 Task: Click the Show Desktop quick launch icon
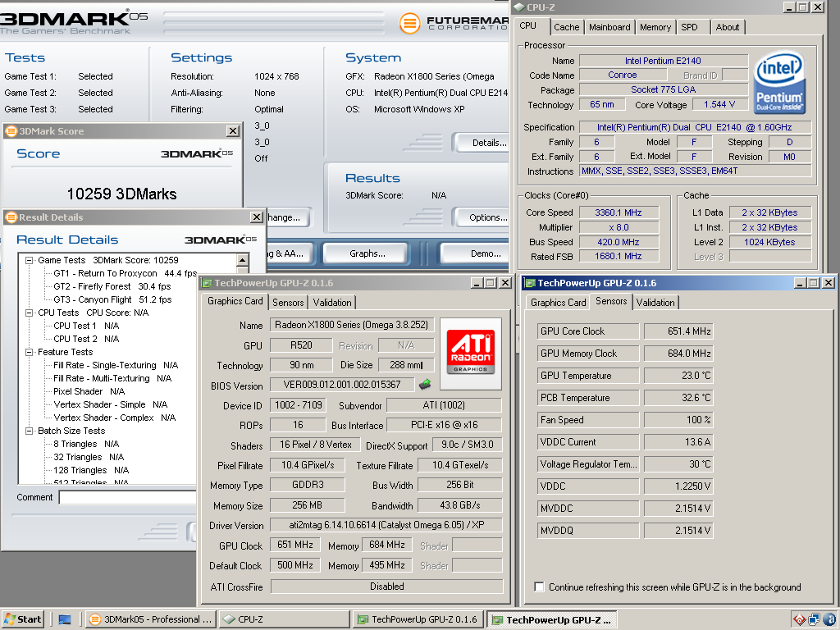(65, 620)
